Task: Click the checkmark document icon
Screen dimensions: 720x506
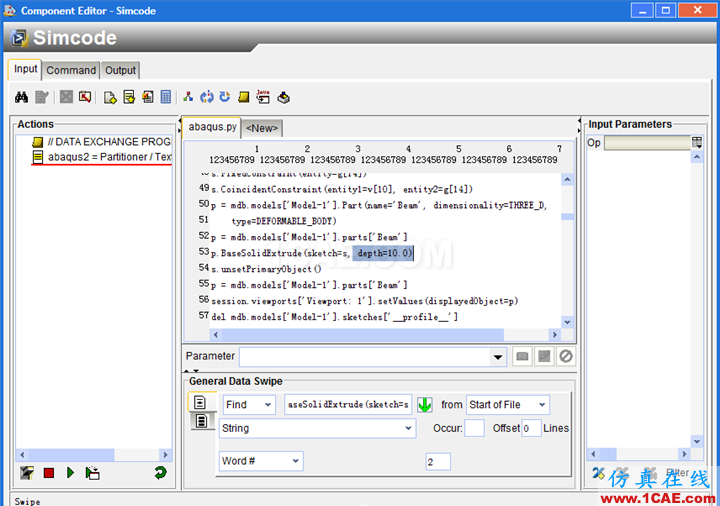Action: (x=148, y=97)
